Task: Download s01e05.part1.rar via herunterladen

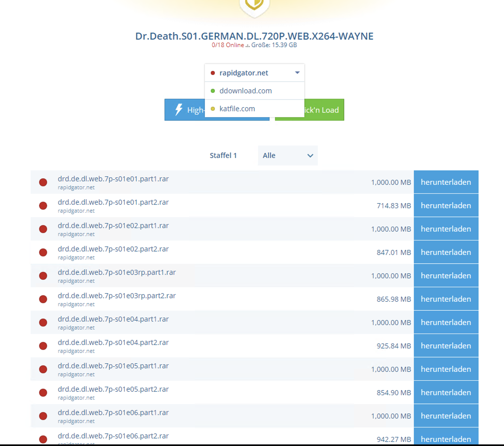Action: (446, 369)
